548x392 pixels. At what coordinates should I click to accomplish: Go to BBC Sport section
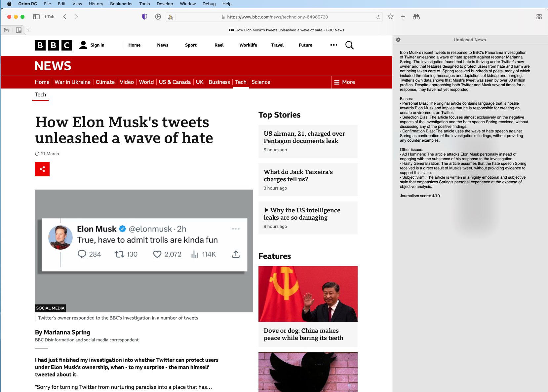[191, 45]
